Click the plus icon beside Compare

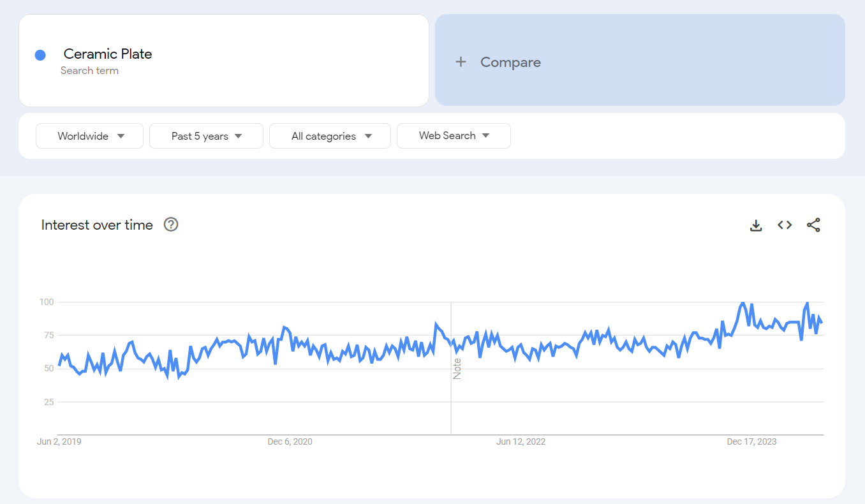pos(461,62)
